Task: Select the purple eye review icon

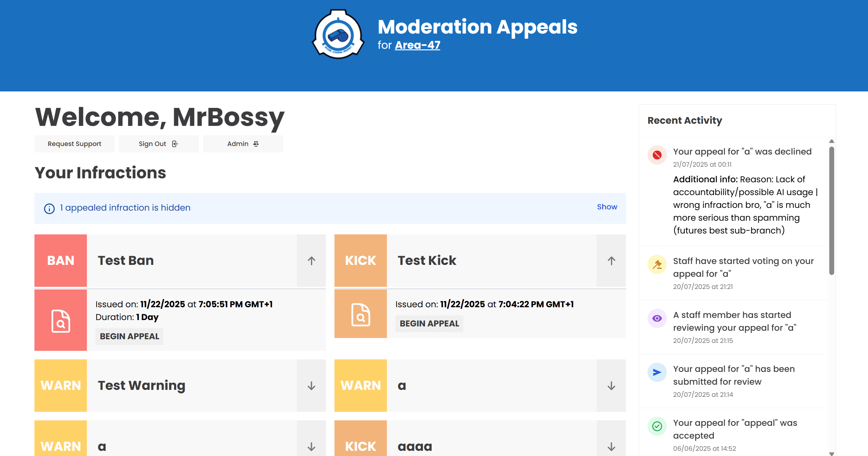Action: pyautogui.click(x=656, y=318)
